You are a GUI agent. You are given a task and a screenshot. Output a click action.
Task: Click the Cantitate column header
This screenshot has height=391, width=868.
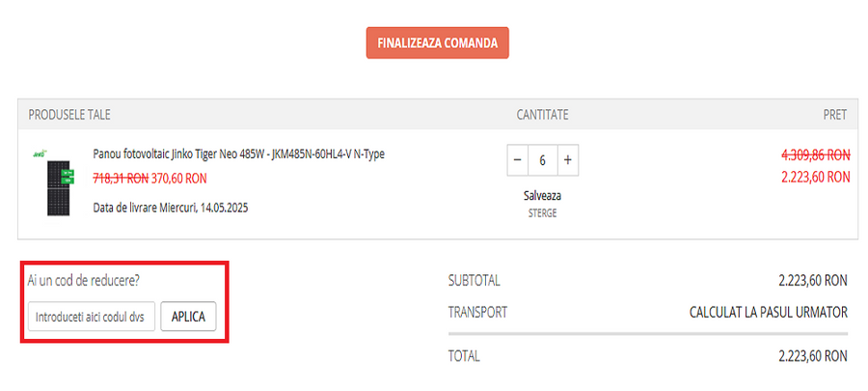pos(542,115)
